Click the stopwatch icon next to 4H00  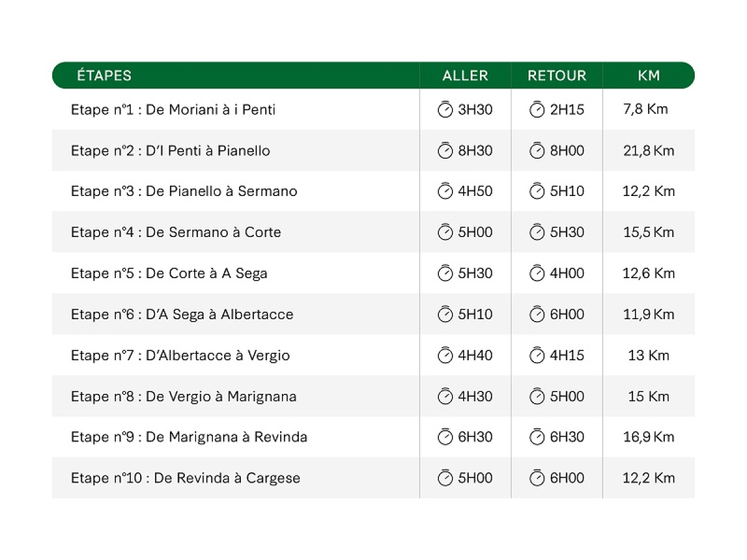coord(537,273)
